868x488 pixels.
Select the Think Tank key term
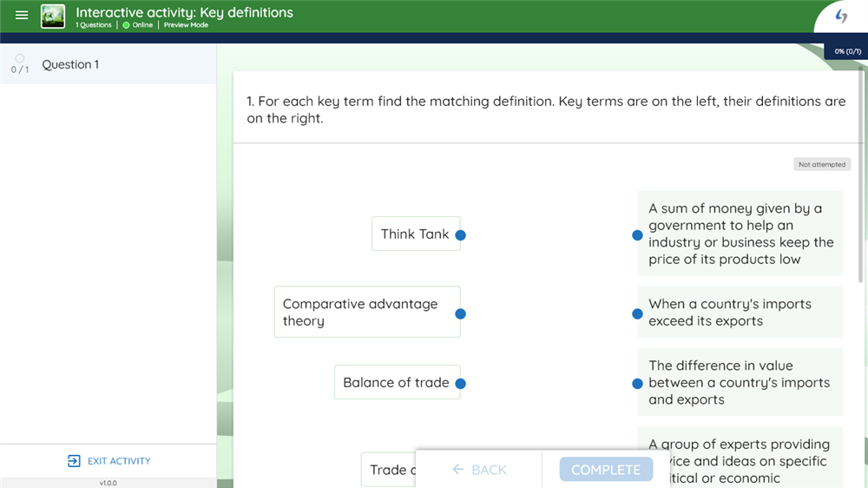415,234
